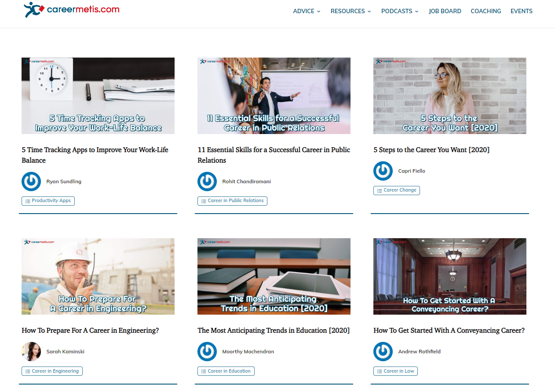This screenshot has height=392, width=555.
Task: Click the list icon in Career in Engineering tag
Action: [27, 371]
